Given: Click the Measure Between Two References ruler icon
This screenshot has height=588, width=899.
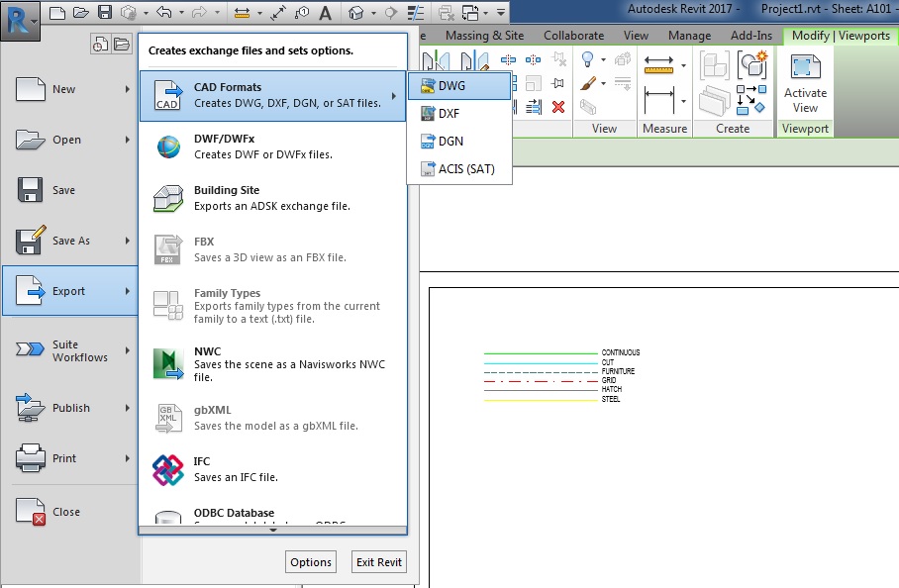Looking at the screenshot, I should pos(658,64).
